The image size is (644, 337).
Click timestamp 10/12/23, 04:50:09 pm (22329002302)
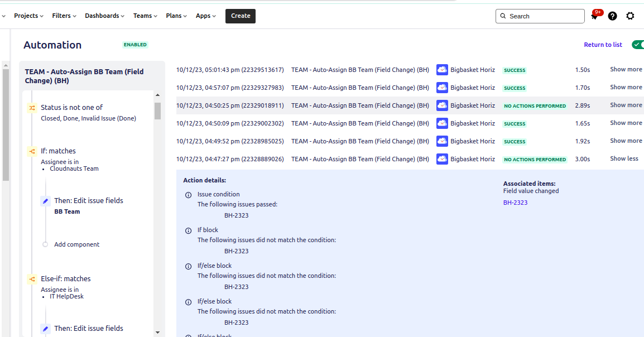click(230, 123)
